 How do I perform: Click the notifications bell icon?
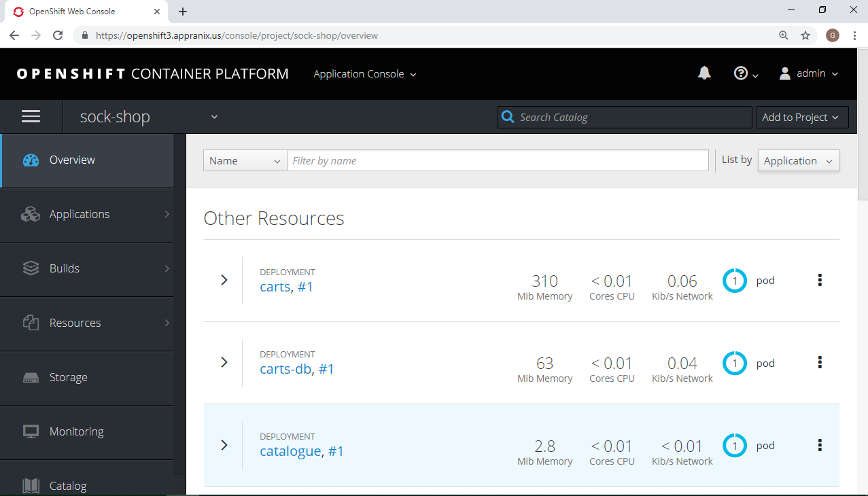704,73
